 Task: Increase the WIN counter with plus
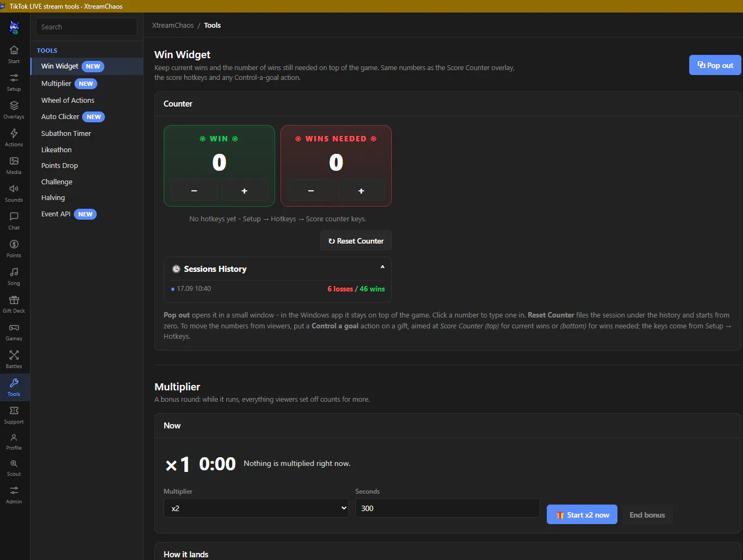(x=245, y=191)
